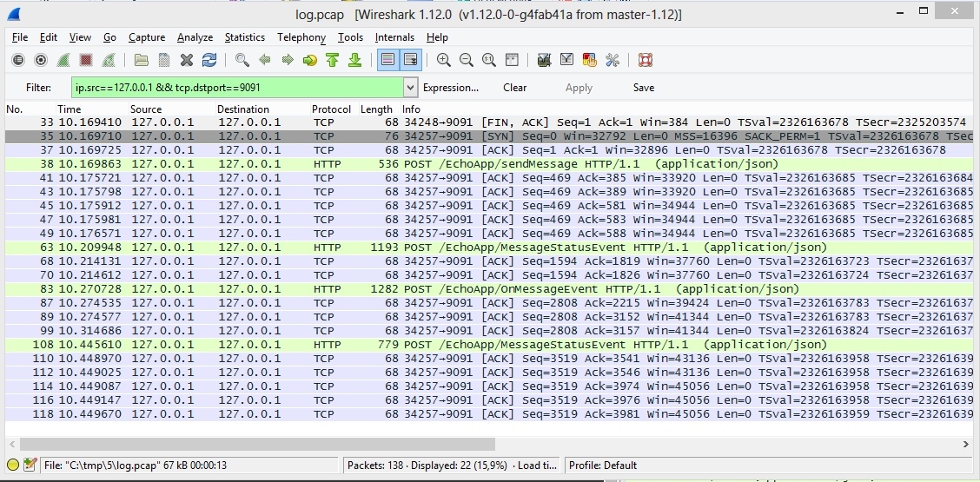Viewport: 980px width, 482px height.
Task: Click the expert info status circle
Action: click(13, 465)
